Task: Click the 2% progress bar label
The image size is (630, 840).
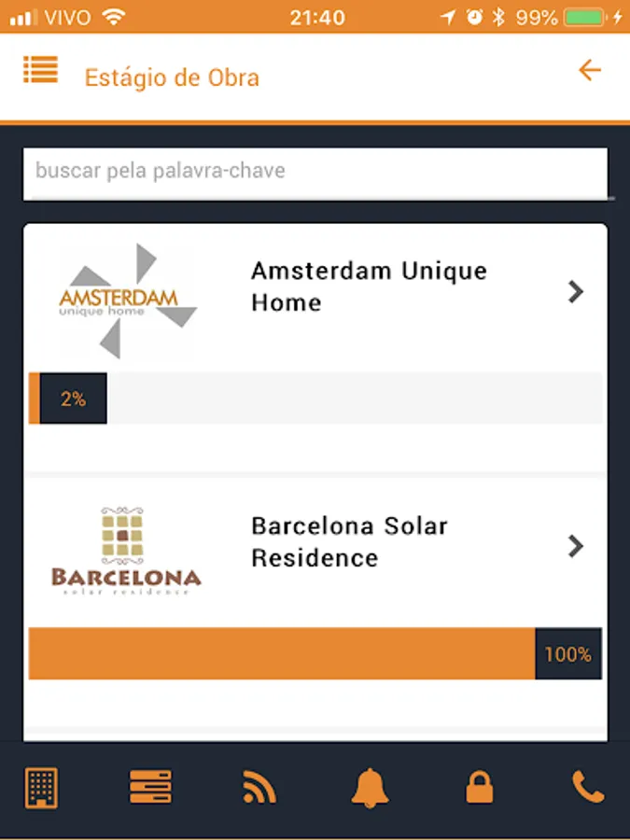Action: tap(73, 399)
